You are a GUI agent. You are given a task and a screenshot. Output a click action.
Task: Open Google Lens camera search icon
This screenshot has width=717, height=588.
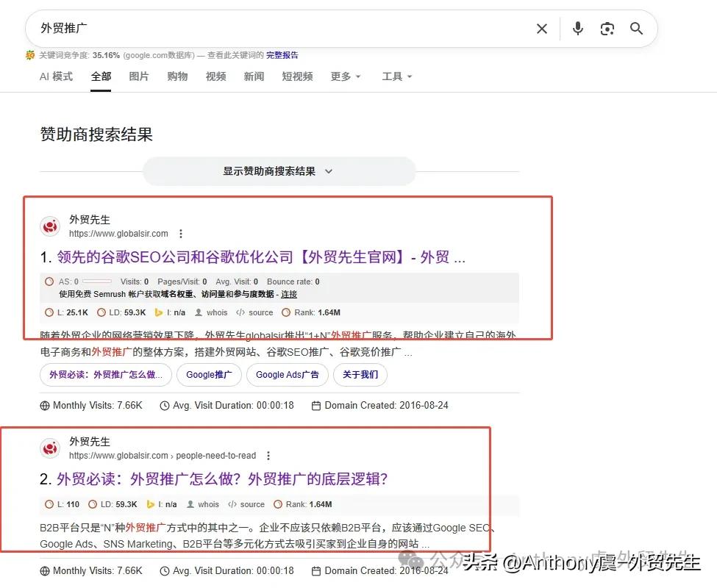pyautogui.click(x=607, y=28)
